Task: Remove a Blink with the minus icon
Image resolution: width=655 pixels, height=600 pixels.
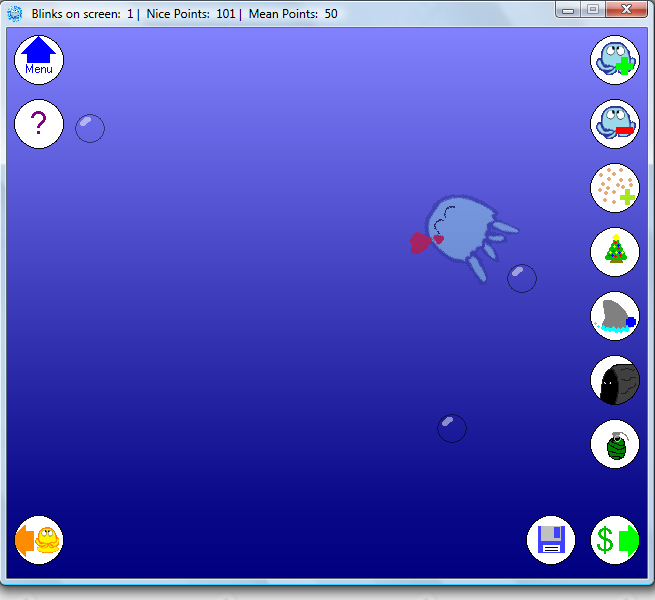Action: tap(614, 124)
